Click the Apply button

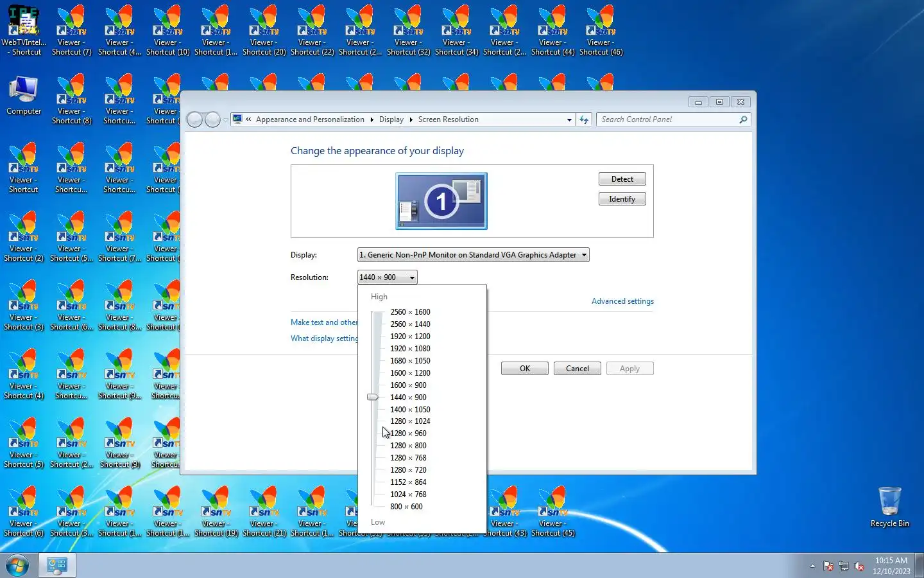click(629, 369)
